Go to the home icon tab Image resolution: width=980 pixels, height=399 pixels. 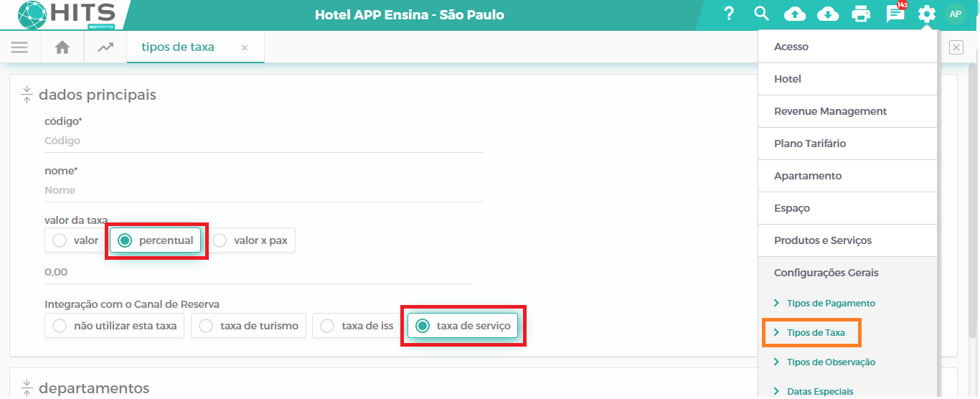[x=62, y=47]
